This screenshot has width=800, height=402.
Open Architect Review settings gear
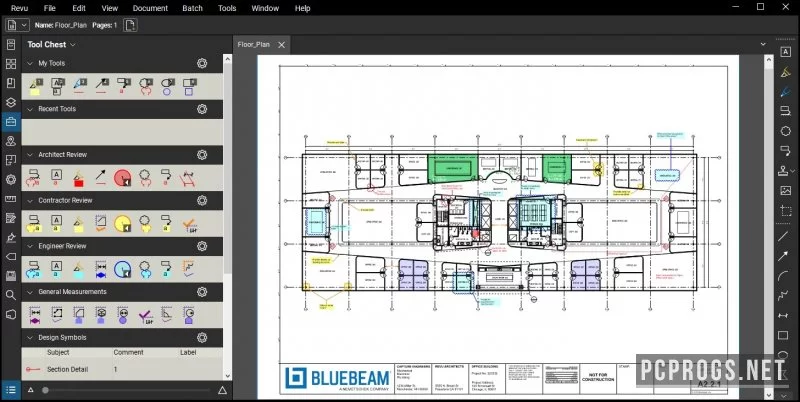[x=202, y=155]
